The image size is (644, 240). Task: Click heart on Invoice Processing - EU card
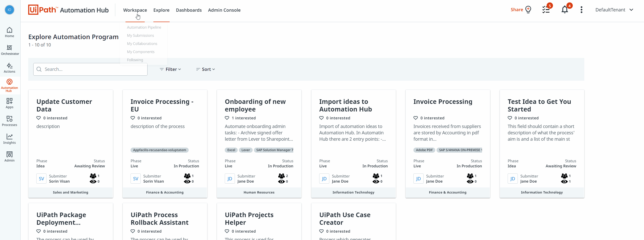pos(133,118)
